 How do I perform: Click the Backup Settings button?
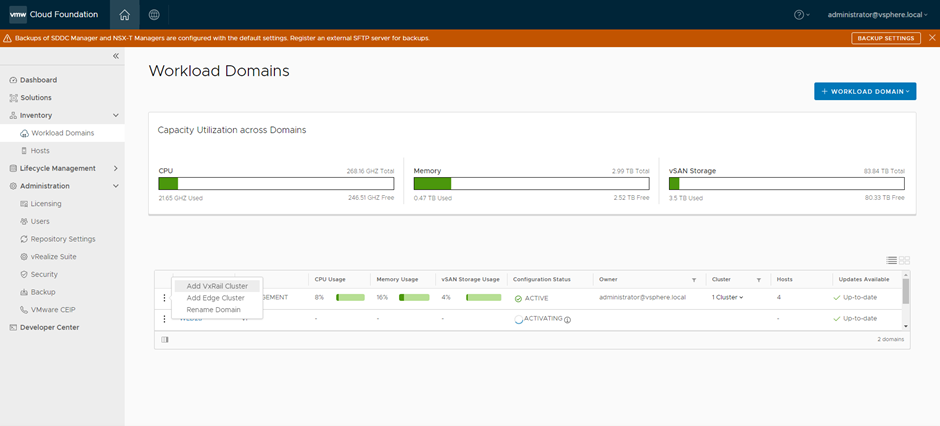[885, 38]
